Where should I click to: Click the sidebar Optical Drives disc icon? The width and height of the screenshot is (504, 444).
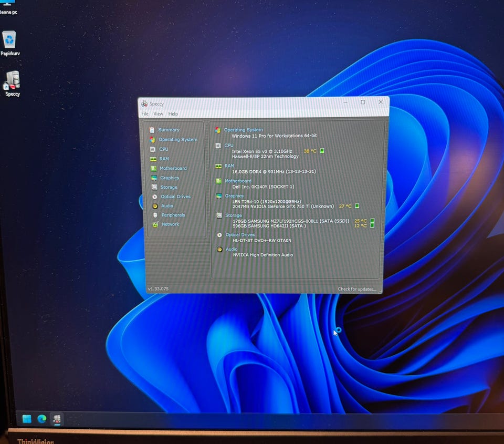tap(154, 197)
